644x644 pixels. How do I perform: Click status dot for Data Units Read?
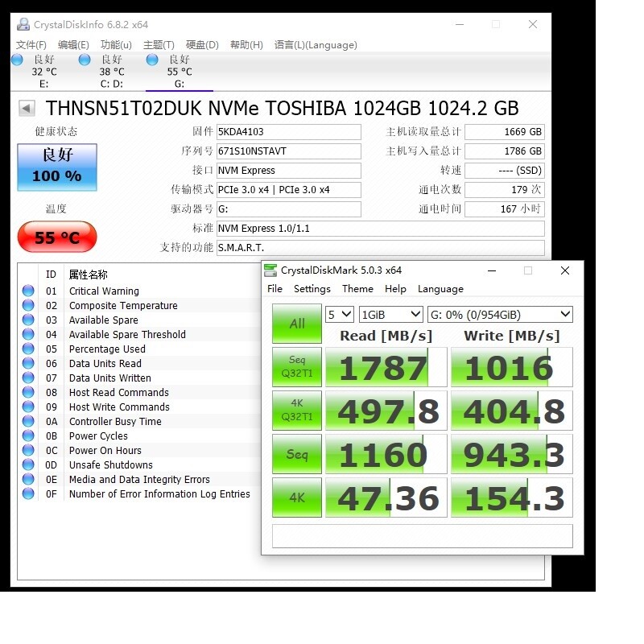[28, 363]
